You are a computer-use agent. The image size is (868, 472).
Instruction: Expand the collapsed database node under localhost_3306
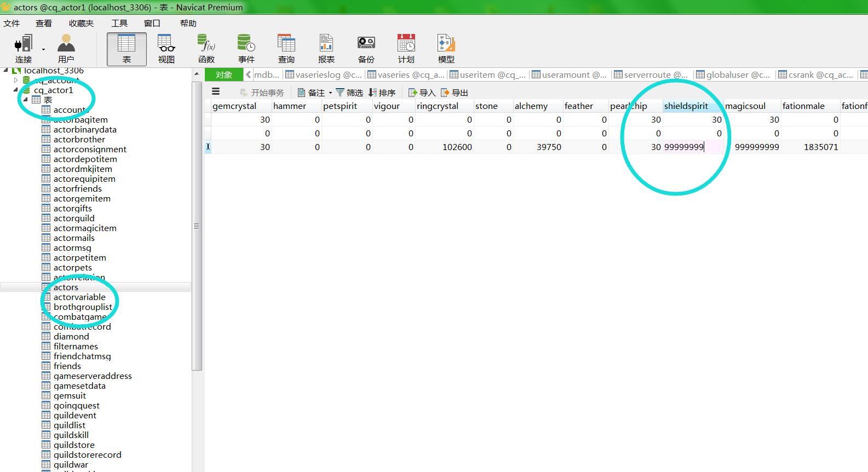pos(16,80)
